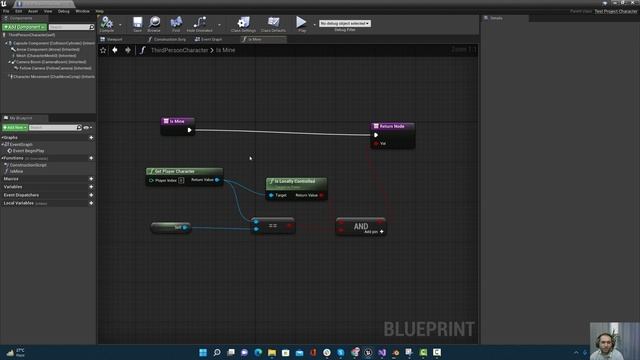The height and width of the screenshot is (360, 640).
Task: Open Windows Start menu
Action: tap(203, 352)
